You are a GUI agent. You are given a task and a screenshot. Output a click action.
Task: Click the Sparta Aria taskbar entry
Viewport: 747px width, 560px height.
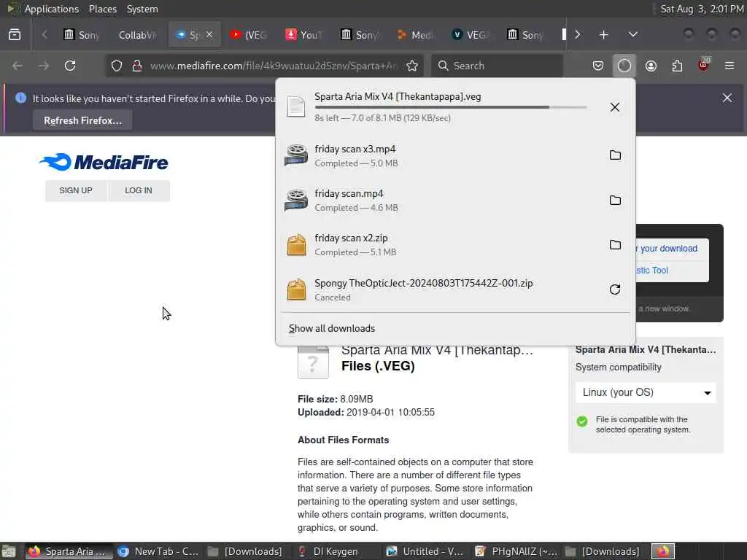coord(68,551)
